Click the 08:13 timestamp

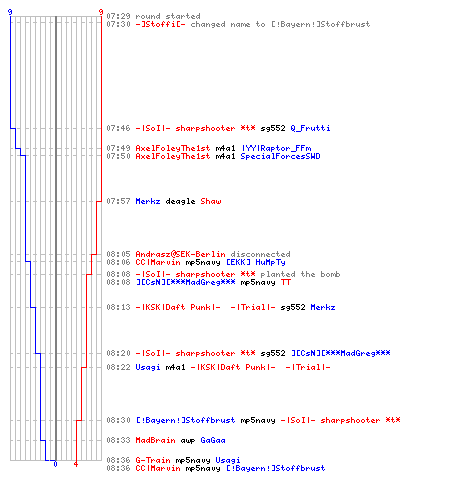tap(118, 307)
